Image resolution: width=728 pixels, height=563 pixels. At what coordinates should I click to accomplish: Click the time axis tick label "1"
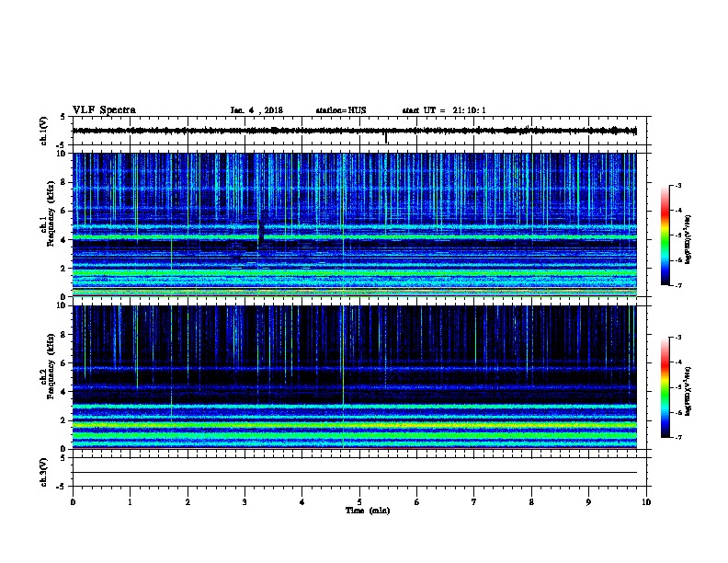[130, 502]
